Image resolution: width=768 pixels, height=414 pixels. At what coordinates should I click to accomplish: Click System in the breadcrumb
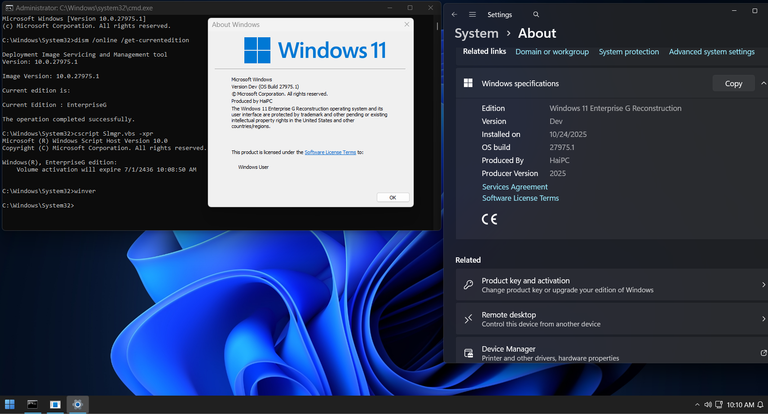coord(476,33)
